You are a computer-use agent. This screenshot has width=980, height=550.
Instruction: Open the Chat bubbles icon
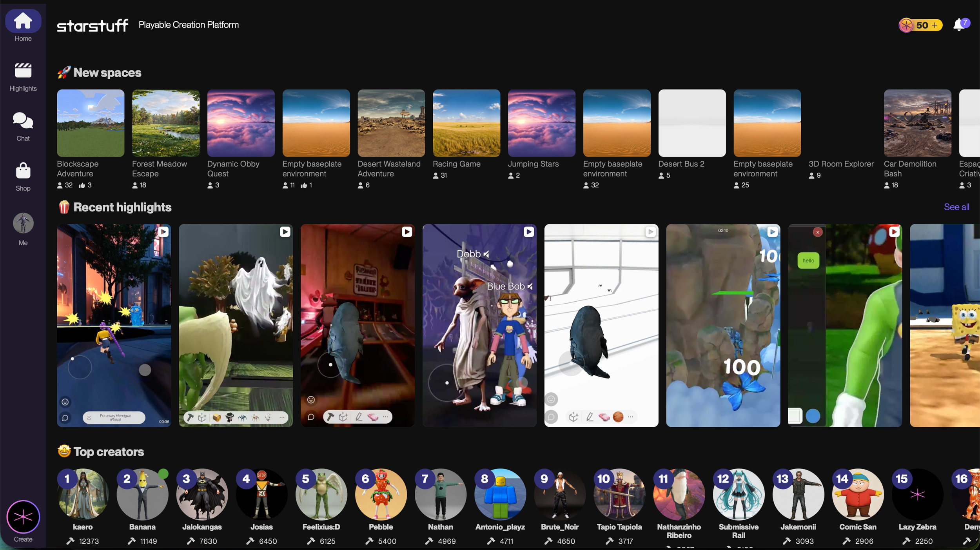[23, 121]
